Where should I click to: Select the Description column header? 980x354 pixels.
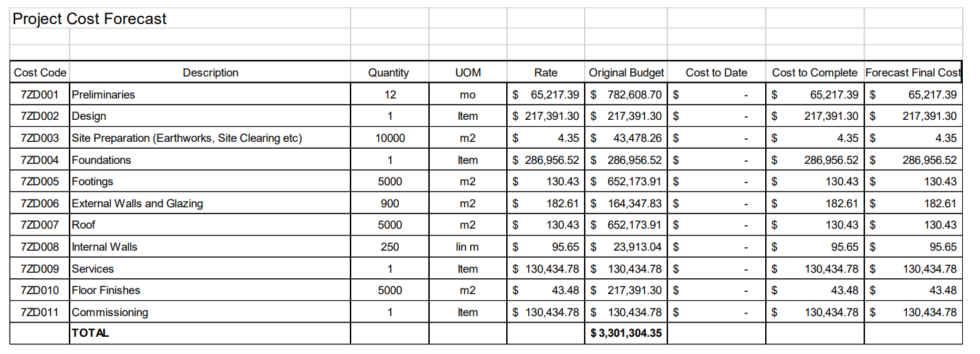coord(210,72)
